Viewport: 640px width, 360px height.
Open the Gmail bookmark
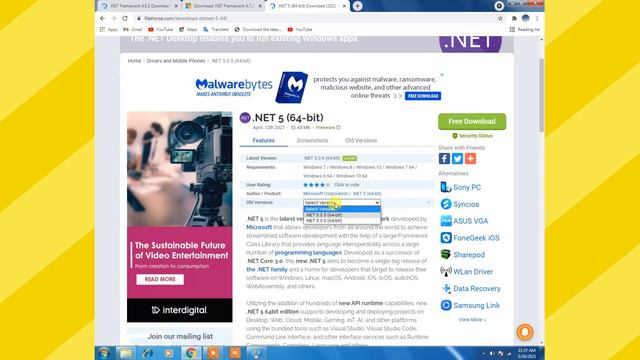point(133,29)
